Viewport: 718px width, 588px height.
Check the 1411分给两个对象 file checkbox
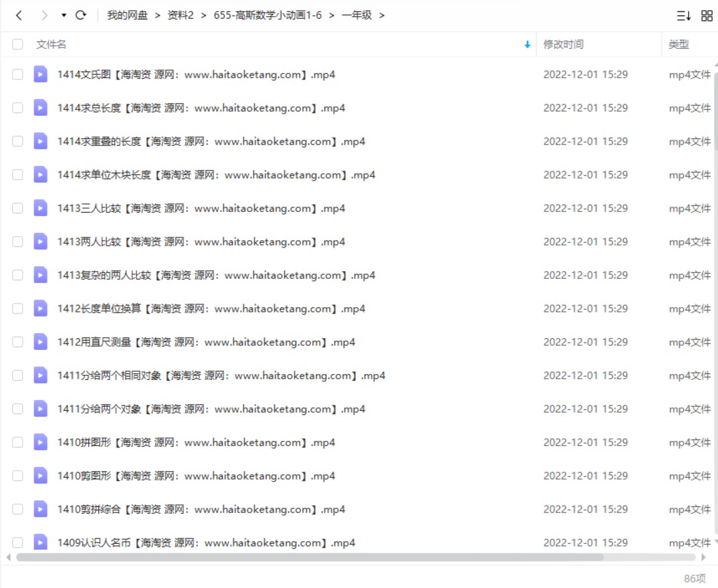(x=17, y=409)
